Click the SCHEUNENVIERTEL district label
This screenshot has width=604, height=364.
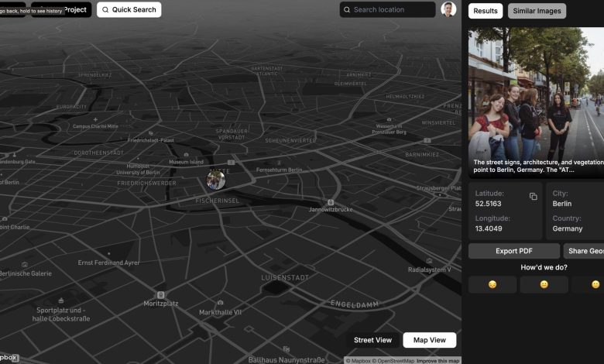290,141
